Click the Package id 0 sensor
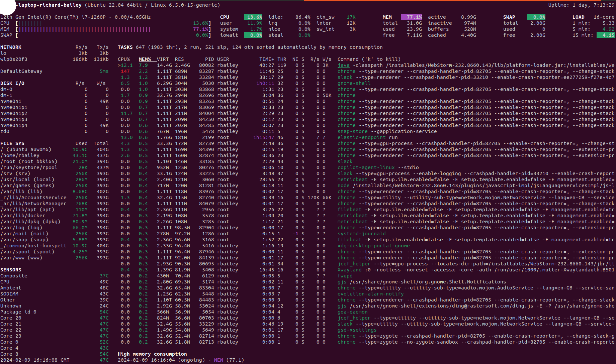This screenshot has height=364, width=616. [54, 312]
